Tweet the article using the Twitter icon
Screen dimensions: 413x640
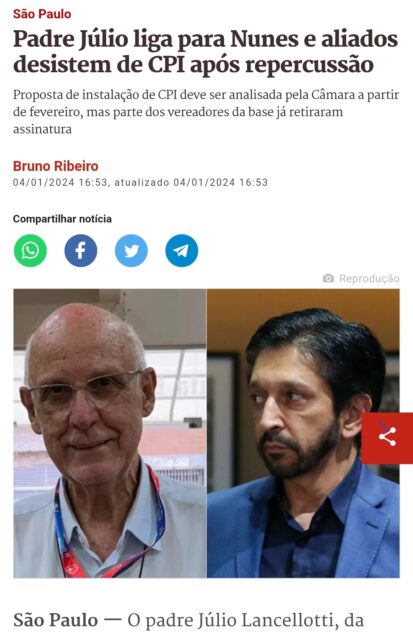(131, 251)
